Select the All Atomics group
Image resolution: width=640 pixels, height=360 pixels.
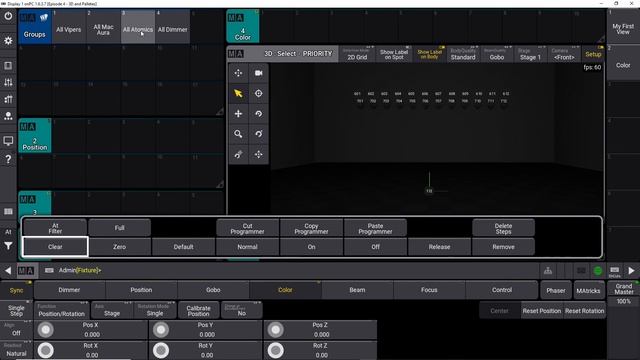(138, 27)
